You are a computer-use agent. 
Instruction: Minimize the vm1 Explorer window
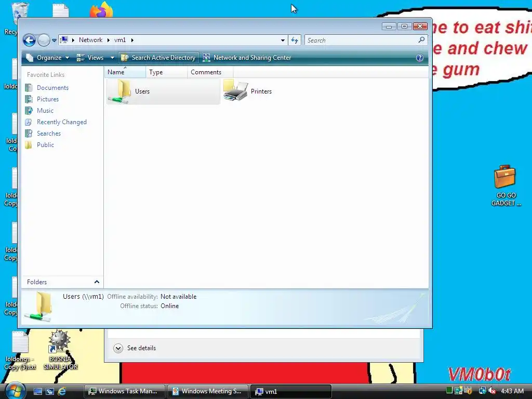point(389,26)
